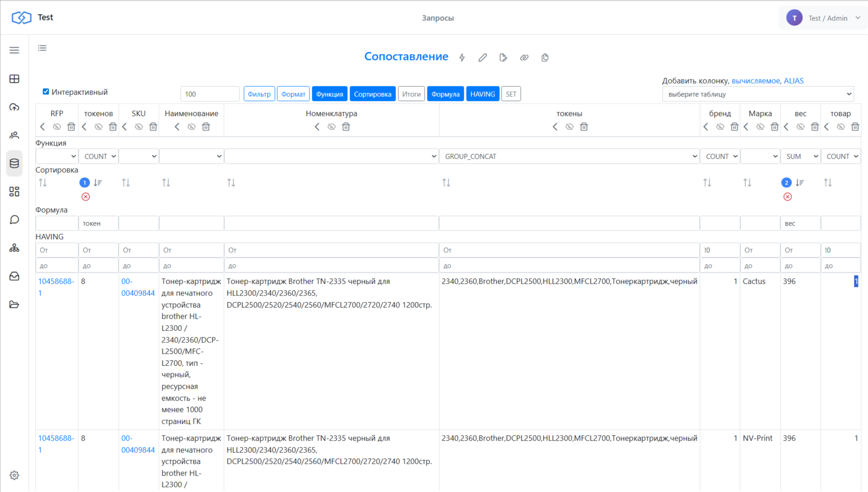Open the users group sidebar icon
The image size is (868, 492).
pyautogui.click(x=15, y=135)
